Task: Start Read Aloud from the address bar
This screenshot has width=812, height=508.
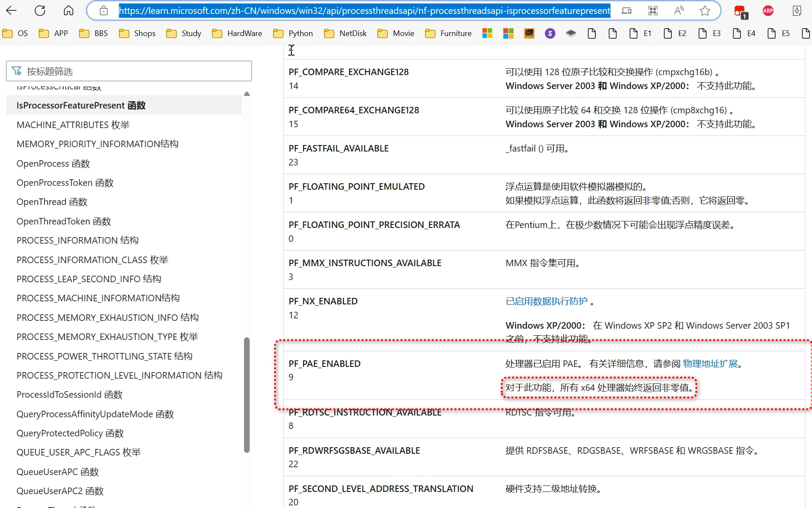Action: tap(679, 10)
